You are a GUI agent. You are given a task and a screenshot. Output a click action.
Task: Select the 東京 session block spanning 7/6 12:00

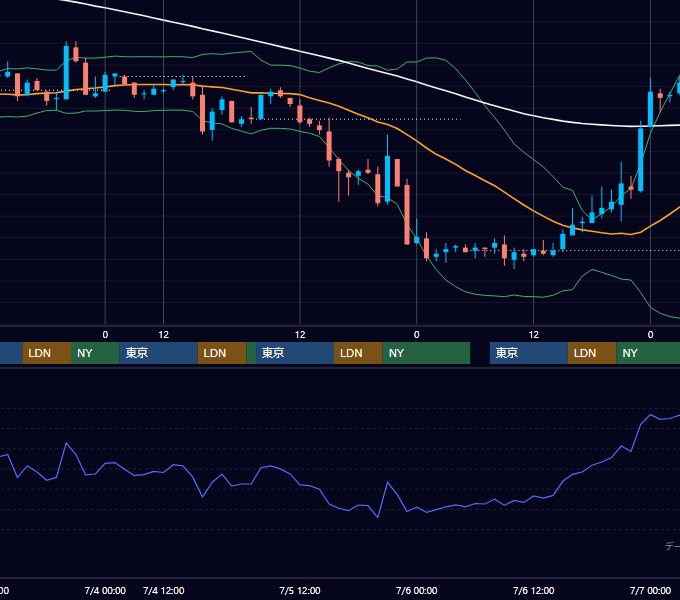pos(529,353)
